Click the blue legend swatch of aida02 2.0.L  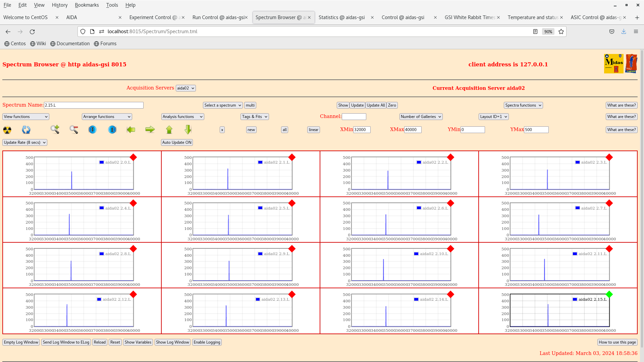102,162
